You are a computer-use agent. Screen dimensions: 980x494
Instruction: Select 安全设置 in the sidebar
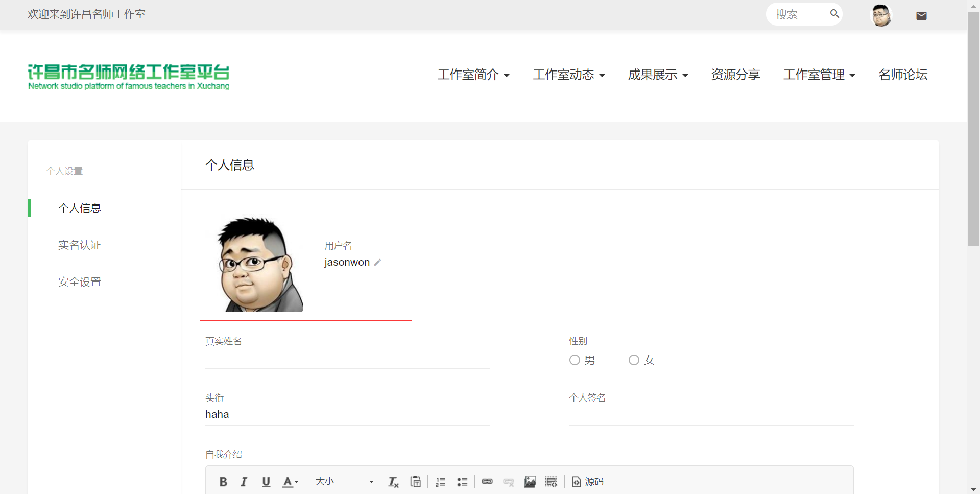point(80,282)
